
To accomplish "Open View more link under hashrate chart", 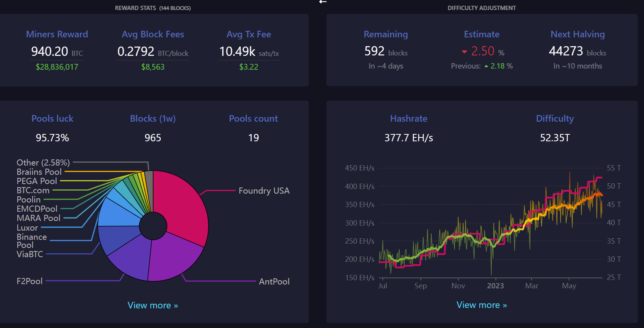I will [x=482, y=305].
